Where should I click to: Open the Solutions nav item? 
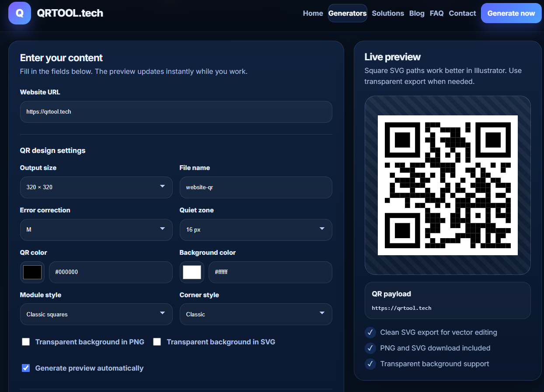[388, 13]
